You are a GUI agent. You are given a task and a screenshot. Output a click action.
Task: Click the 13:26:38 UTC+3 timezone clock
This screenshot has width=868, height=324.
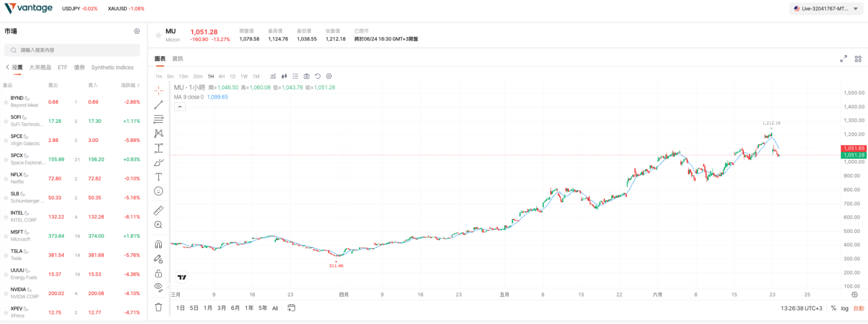(x=802, y=308)
